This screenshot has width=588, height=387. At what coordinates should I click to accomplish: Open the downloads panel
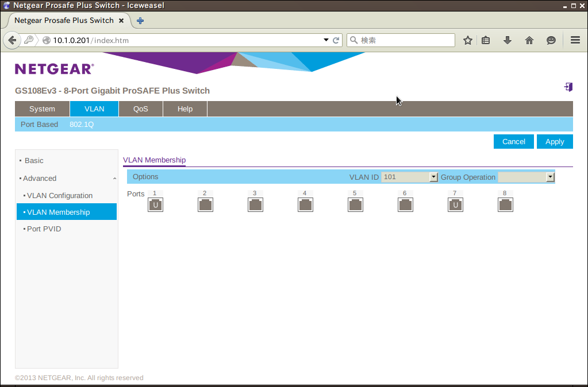pos(508,40)
